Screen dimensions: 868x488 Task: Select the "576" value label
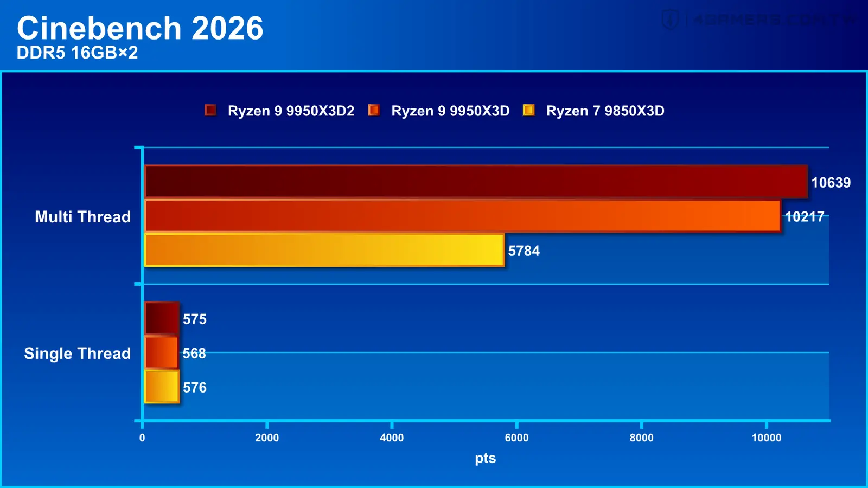195,388
